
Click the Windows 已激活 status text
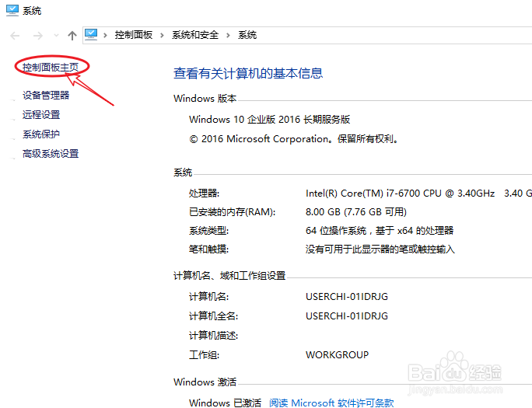[x=225, y=403]
